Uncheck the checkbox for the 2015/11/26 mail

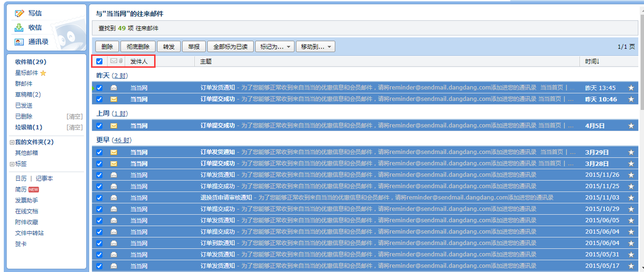click(99, 175)
